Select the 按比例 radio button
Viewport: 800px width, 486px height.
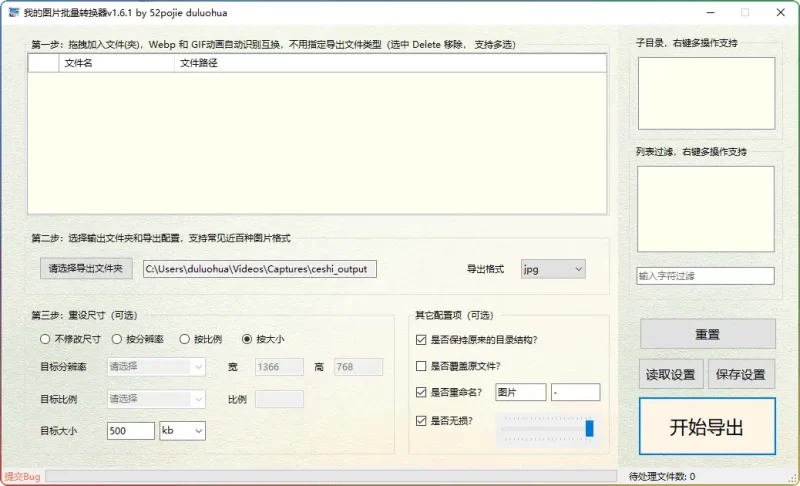[185, 339]
